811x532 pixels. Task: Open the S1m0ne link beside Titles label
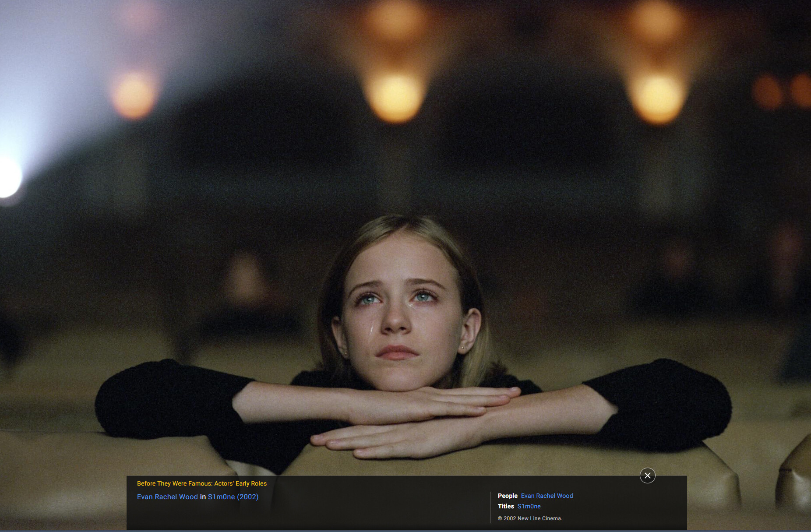(x=529, y=506)
